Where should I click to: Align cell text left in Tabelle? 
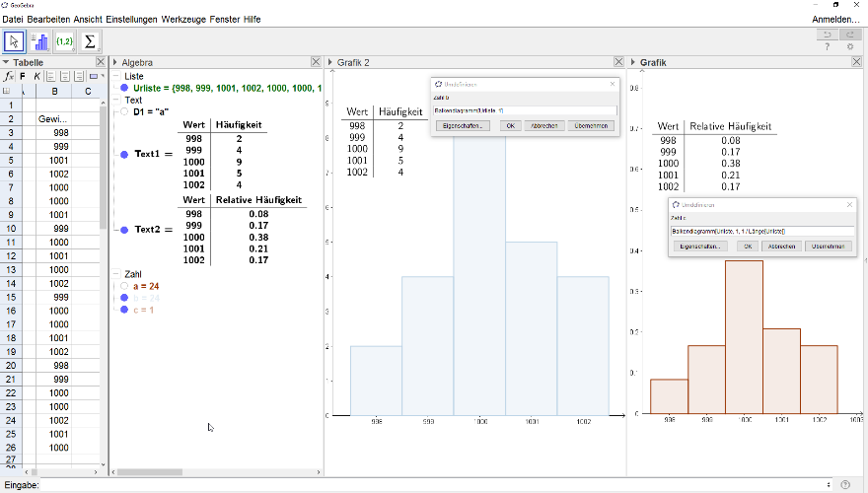[50, 76]
